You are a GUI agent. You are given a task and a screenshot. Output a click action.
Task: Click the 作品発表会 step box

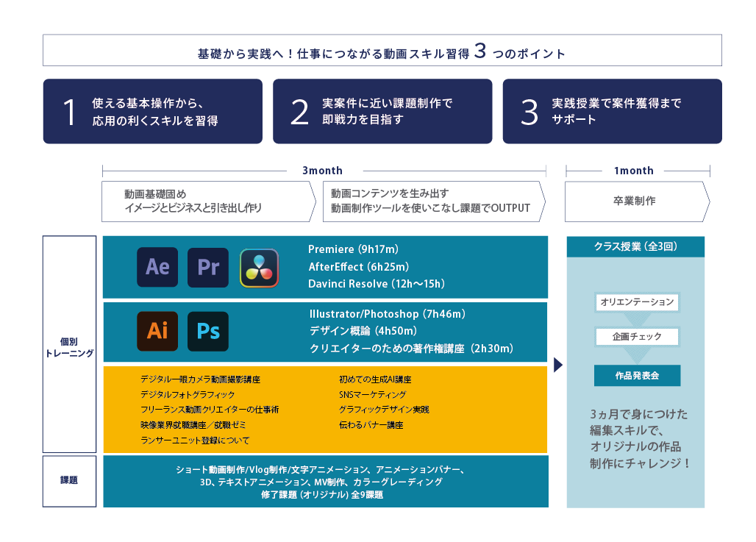637,376
